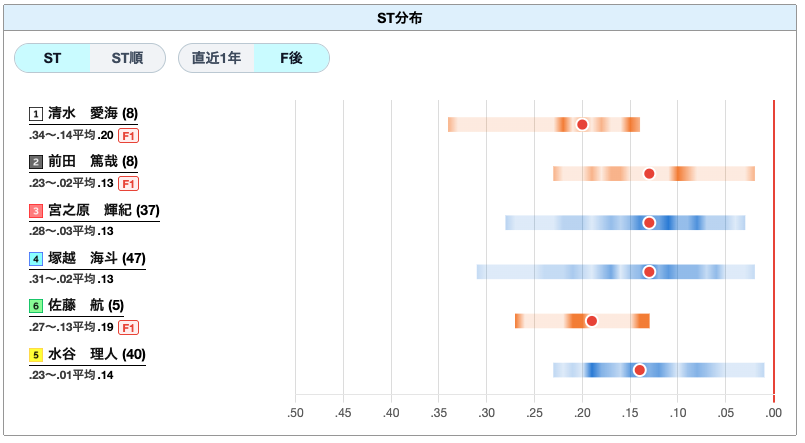The image size is (805, 443).
Task: Click lane 3 red number icon
Action: 35,210
